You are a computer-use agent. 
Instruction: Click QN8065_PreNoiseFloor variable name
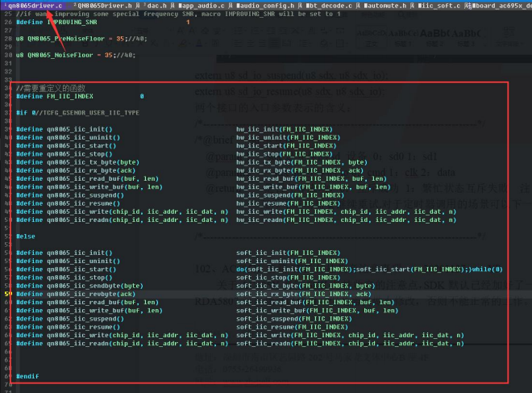point(66,39)
